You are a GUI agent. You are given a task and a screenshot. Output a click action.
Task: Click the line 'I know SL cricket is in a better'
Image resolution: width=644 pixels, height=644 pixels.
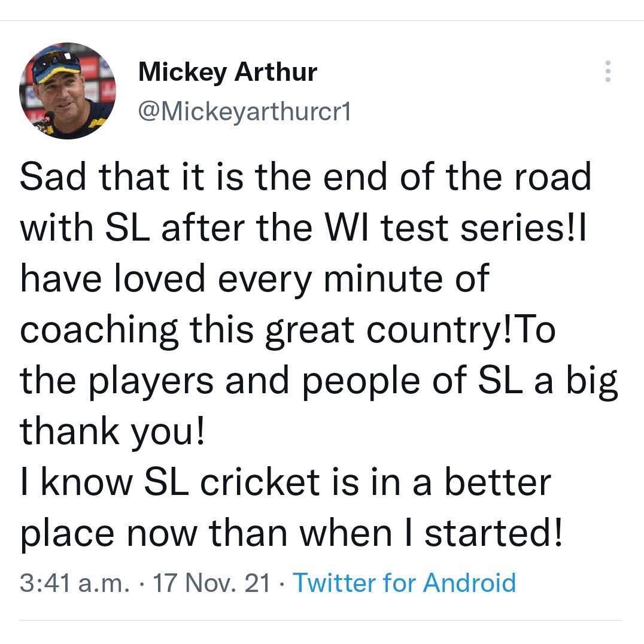tap(285, 482)
